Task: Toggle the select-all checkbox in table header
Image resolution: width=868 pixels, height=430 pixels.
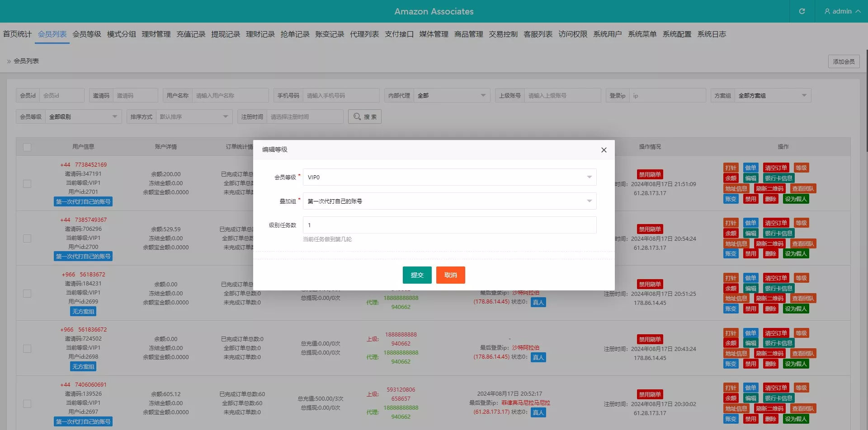Action: pos(27,147)
